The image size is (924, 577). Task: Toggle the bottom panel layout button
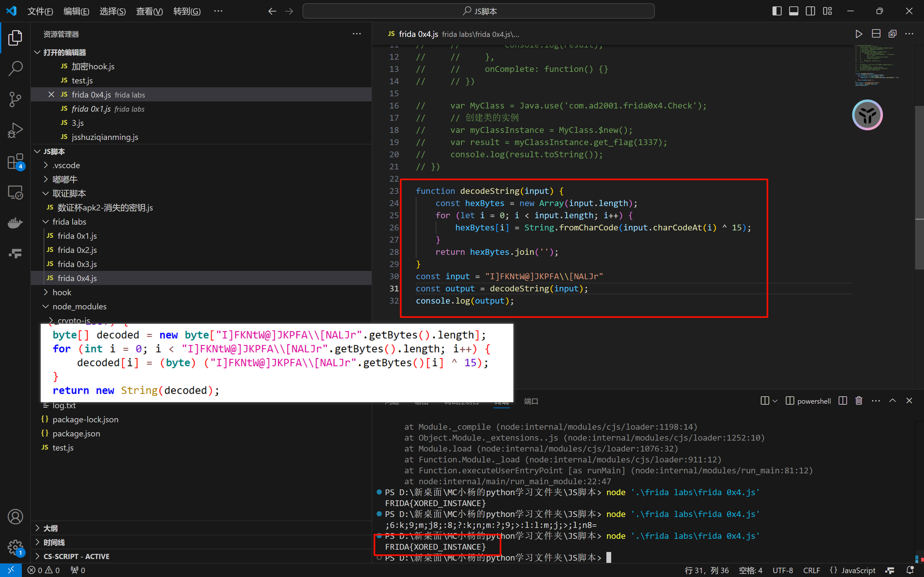[793, 11]
